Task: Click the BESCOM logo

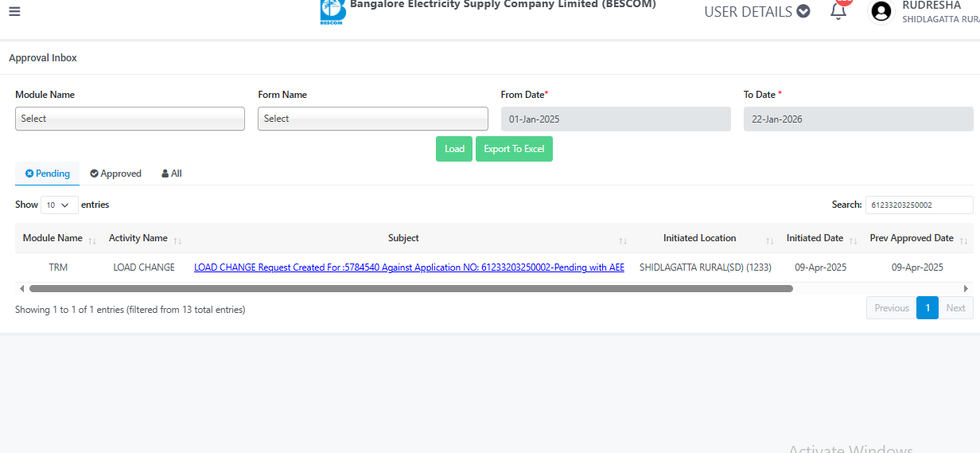Action: click(332, 12)
